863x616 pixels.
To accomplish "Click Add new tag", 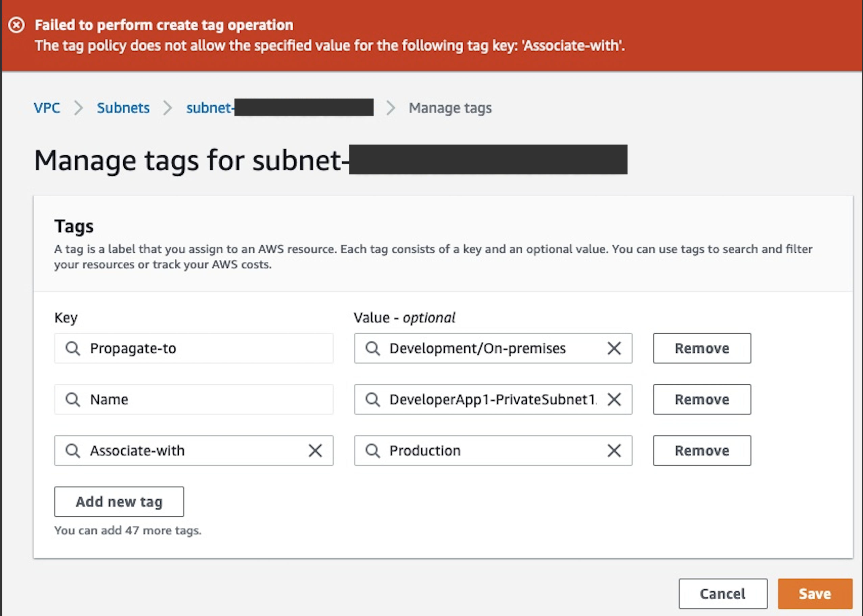I will pyautogui.click(x=119, y=502).
